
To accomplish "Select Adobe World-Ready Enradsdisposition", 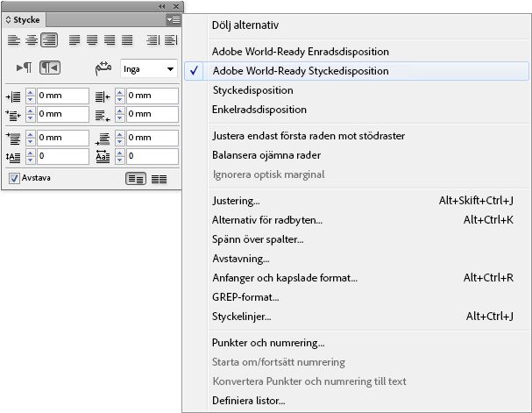I will [368, 52].
